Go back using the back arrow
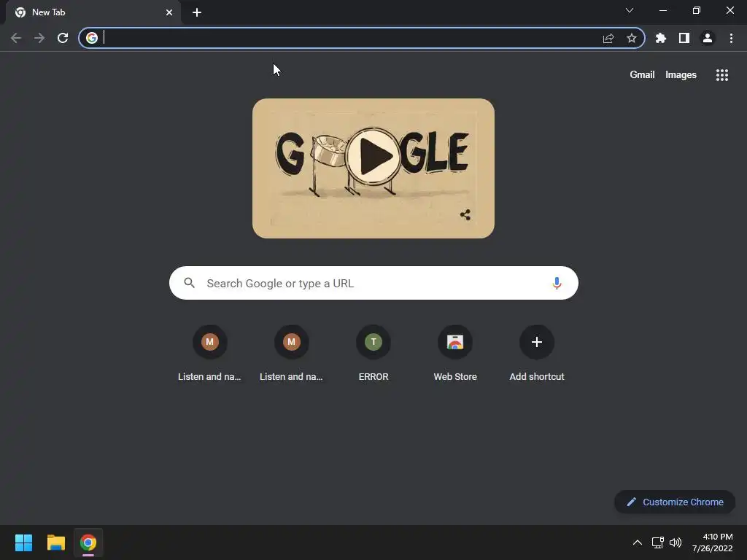The image size is (747, 560). tap(16, 38)
